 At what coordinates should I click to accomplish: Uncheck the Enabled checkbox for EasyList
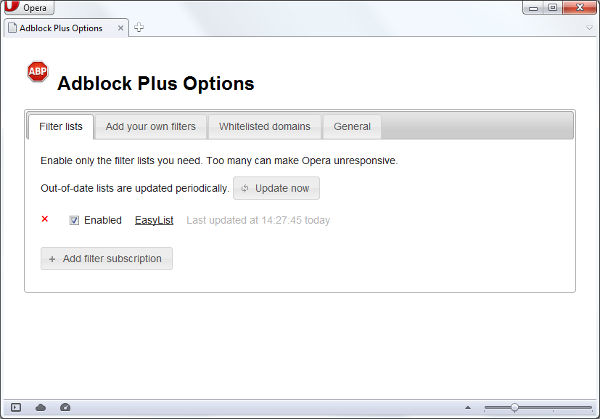(x=74, y=220)
